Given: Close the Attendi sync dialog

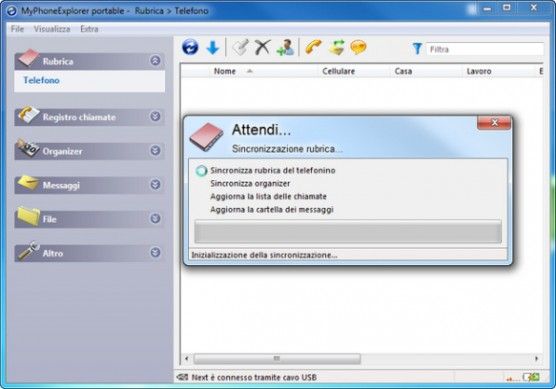Looking at the screenshot, I should point(494,123).
